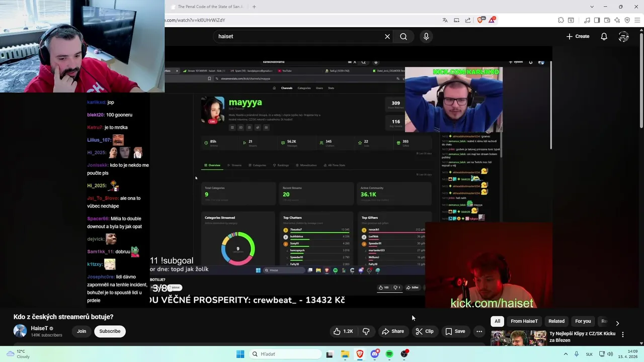This screenshot has width=644, height=362.
Task: Click the YouTube search magnifier button
Action: pyautogui.click(x=404, y=36)
